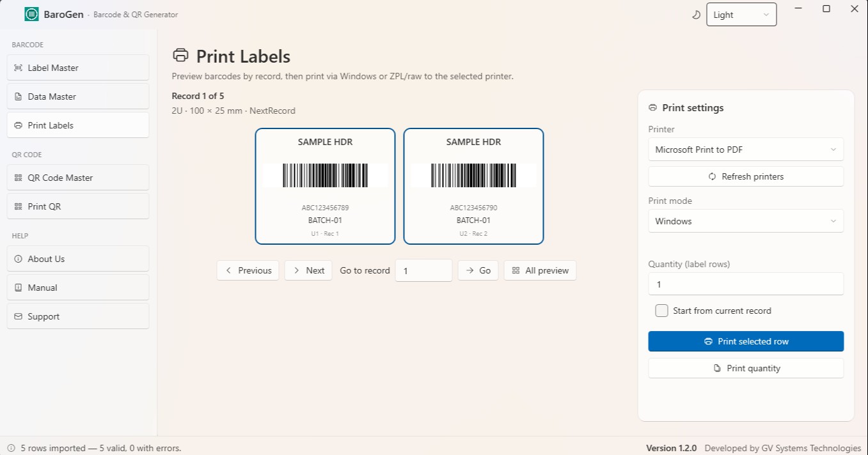Select label preview ABC123456789

coord(325,186)
